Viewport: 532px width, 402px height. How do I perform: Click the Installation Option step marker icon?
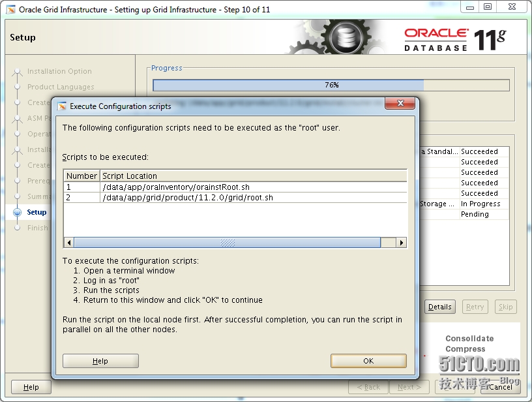[x=17, y=71]
